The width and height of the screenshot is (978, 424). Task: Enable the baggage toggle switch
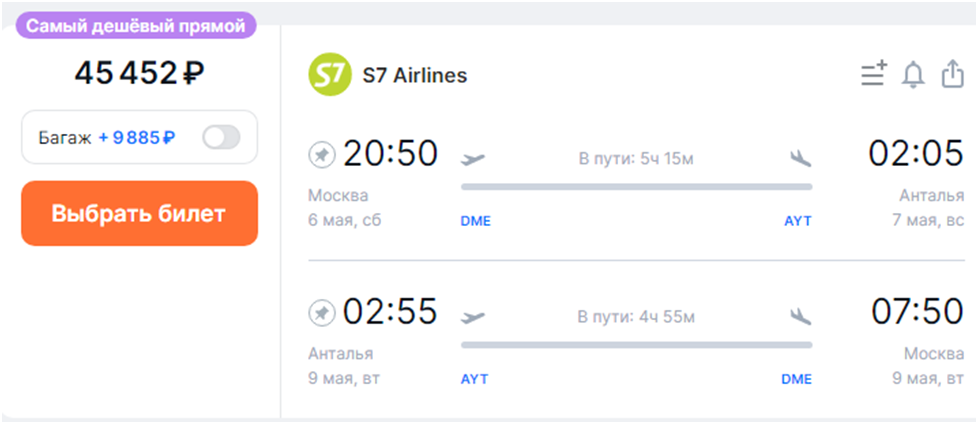220,138
